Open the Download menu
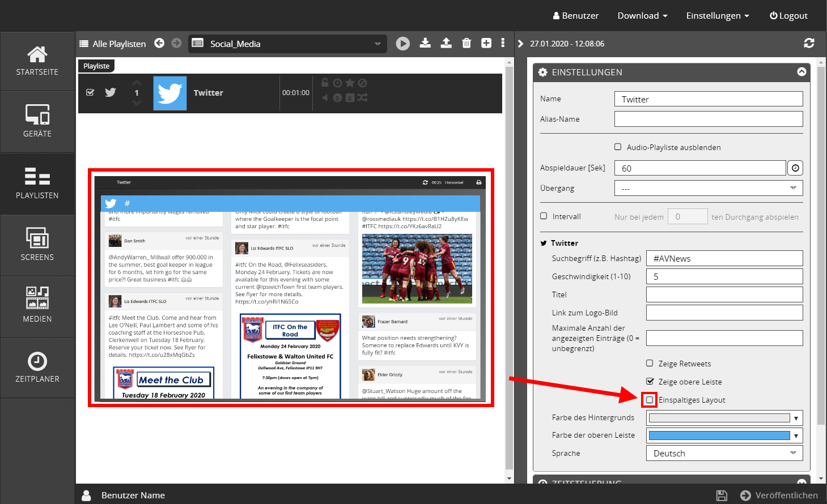 (642, 15)
